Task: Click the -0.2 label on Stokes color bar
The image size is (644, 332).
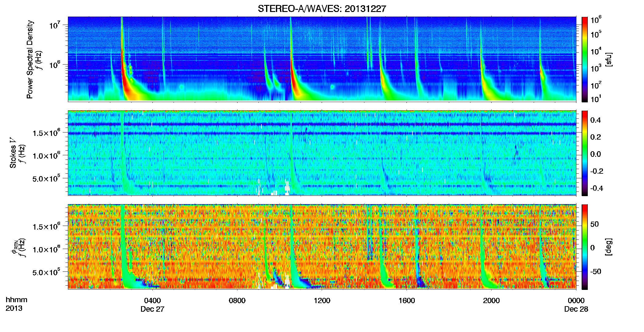Action: [597, 171]
